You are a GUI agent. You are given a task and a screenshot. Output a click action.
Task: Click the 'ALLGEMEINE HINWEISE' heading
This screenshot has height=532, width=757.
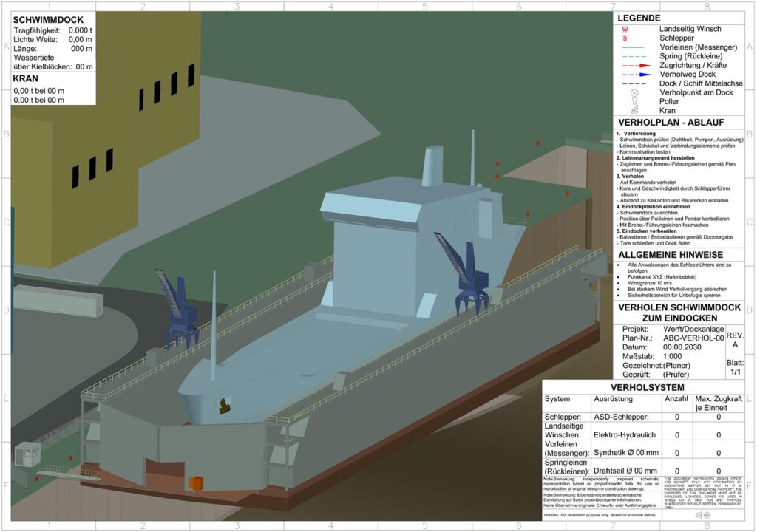[671, 255]
